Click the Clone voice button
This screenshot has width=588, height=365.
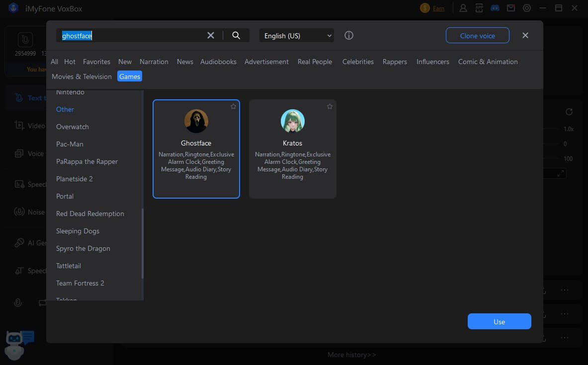pyautogui.click(x=477, y=36)
